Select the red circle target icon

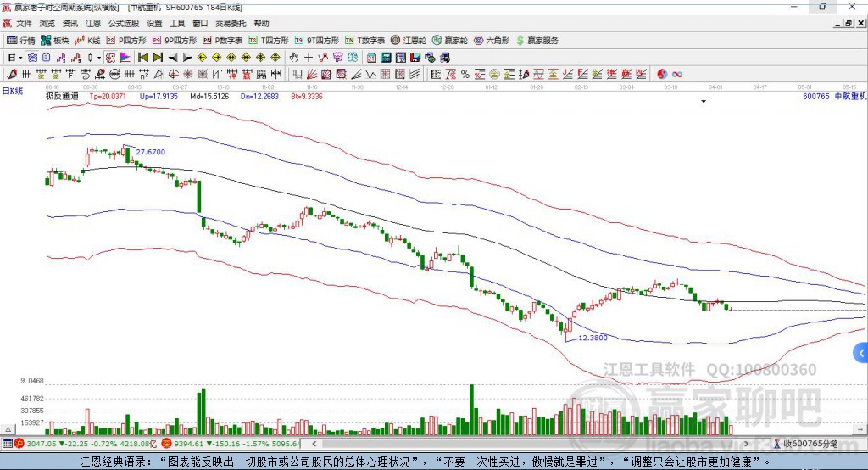click(x=173, y=75)
